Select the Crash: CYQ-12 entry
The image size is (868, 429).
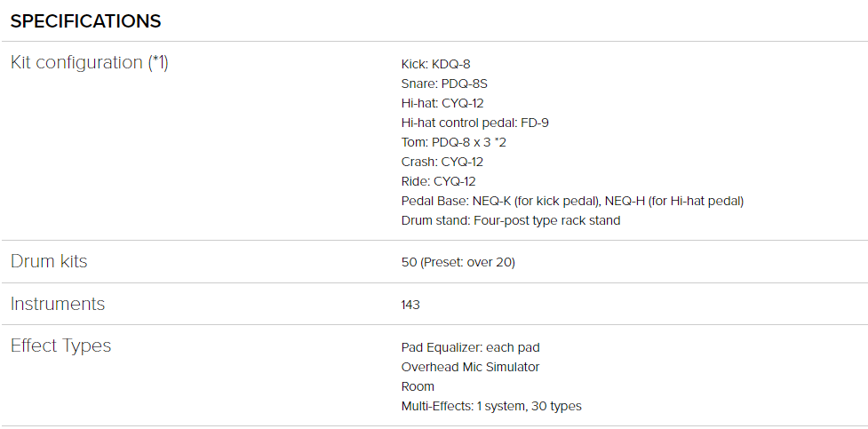coord(442,162)
